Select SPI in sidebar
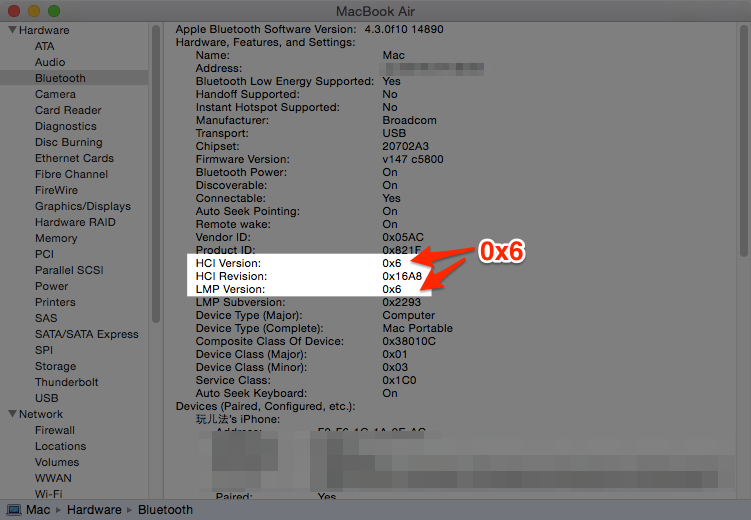The image size is (751, 520). coord(44,350)
